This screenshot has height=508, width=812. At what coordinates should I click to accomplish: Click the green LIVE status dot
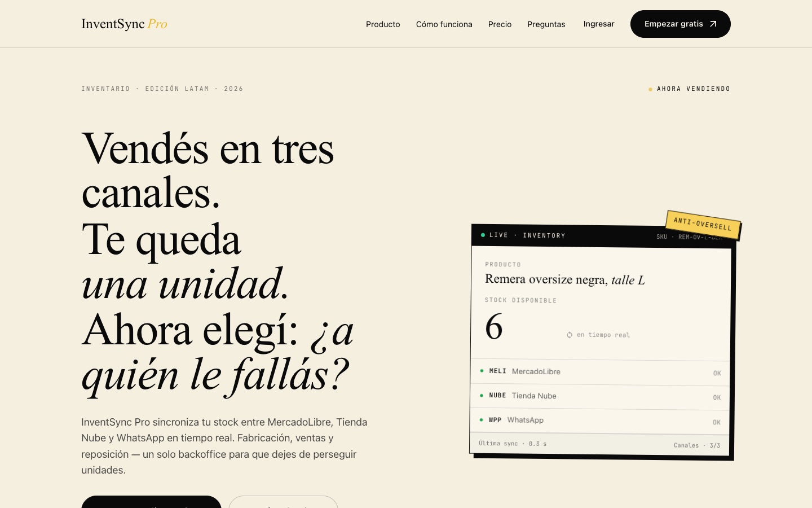pos(483,235)
